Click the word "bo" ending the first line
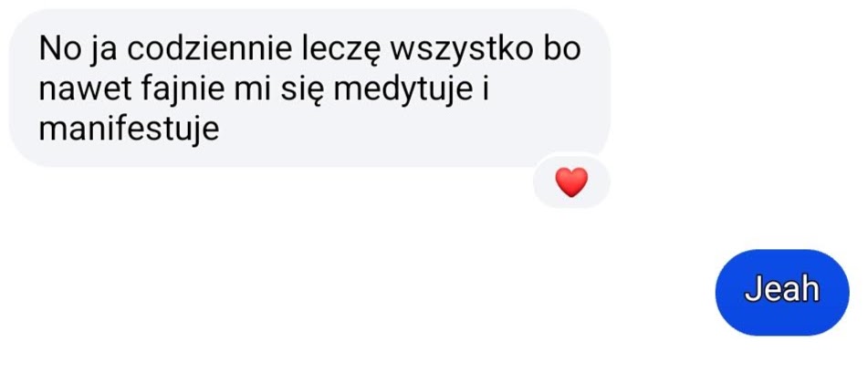This screenshot has width=868, height=373. click(x=562, y=50)
